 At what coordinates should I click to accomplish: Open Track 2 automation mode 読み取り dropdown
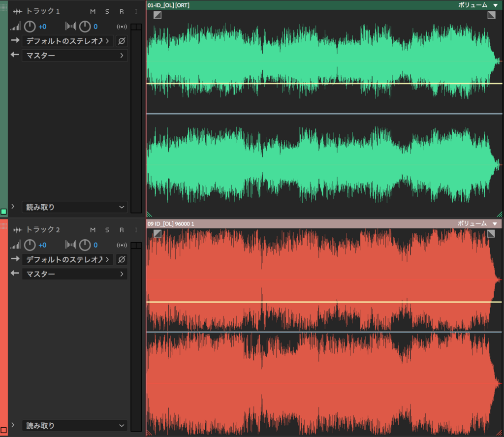click(75, 426)
